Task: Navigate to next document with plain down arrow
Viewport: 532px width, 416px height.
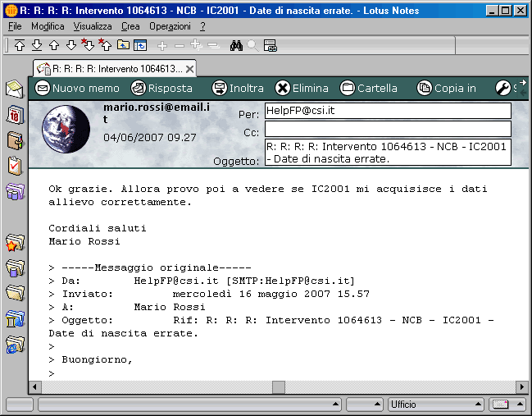Action: pyautogui.click(x=71, y=45)
